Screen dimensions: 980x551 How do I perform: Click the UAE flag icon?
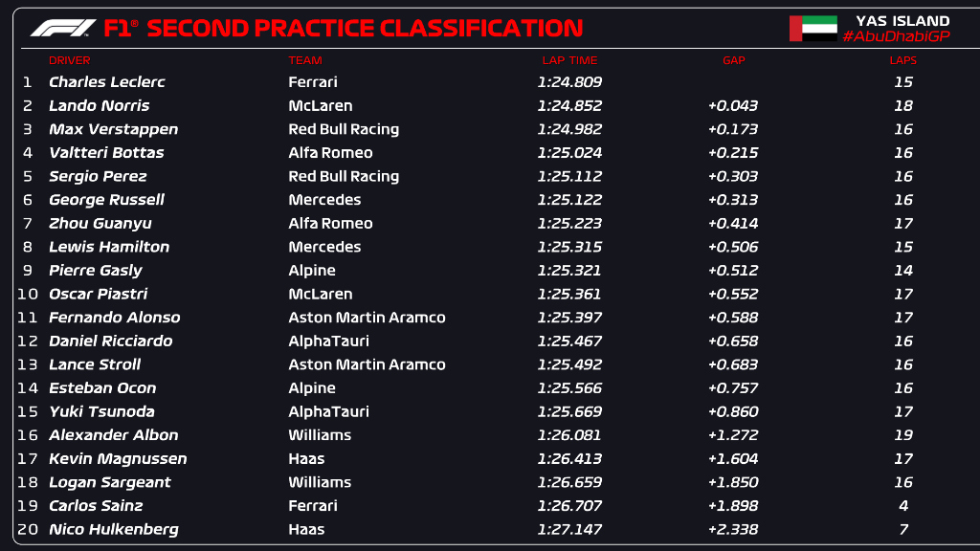point(809,28)
